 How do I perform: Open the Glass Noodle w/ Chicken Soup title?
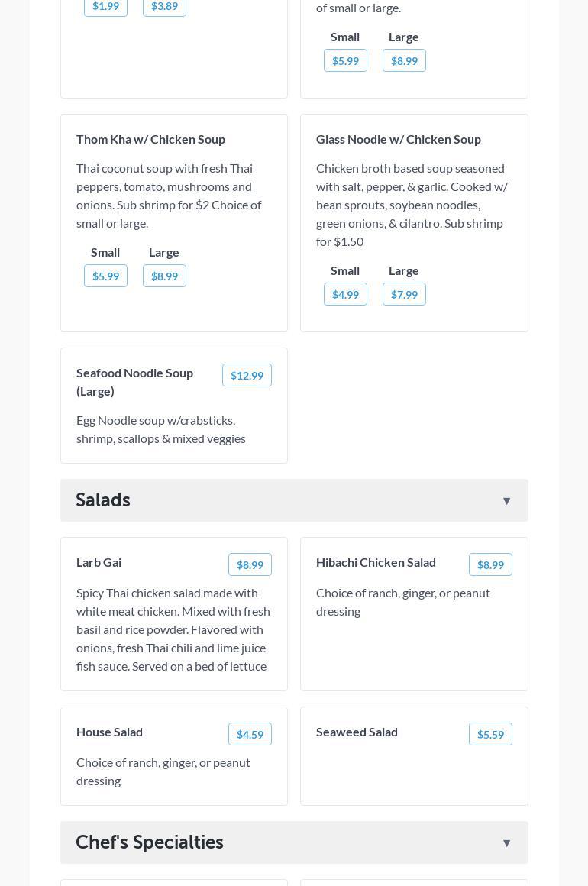(399, 139)
